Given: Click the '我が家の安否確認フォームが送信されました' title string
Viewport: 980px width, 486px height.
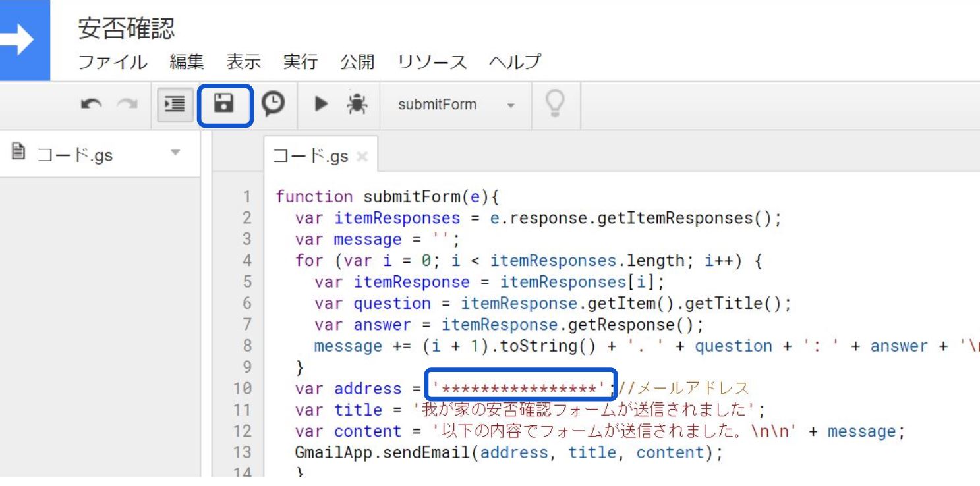Looking at the screenshot, I should [584, 410].
